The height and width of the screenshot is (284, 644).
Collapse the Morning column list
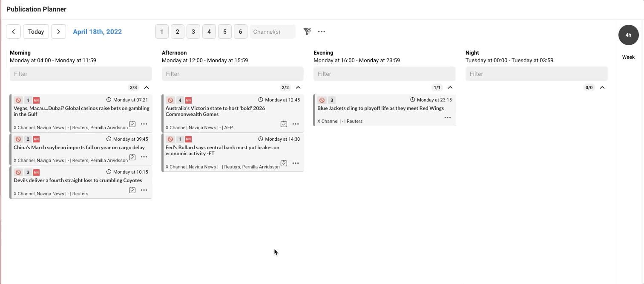(147, 87)
